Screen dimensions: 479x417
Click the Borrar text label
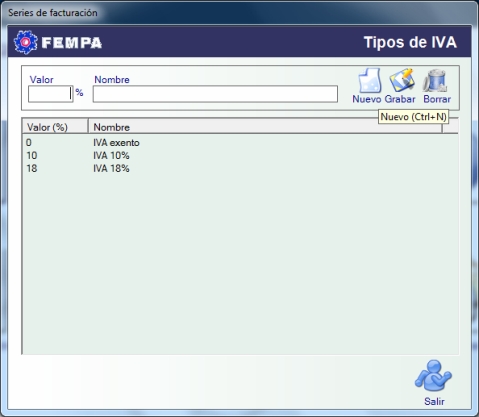(437, 99)
